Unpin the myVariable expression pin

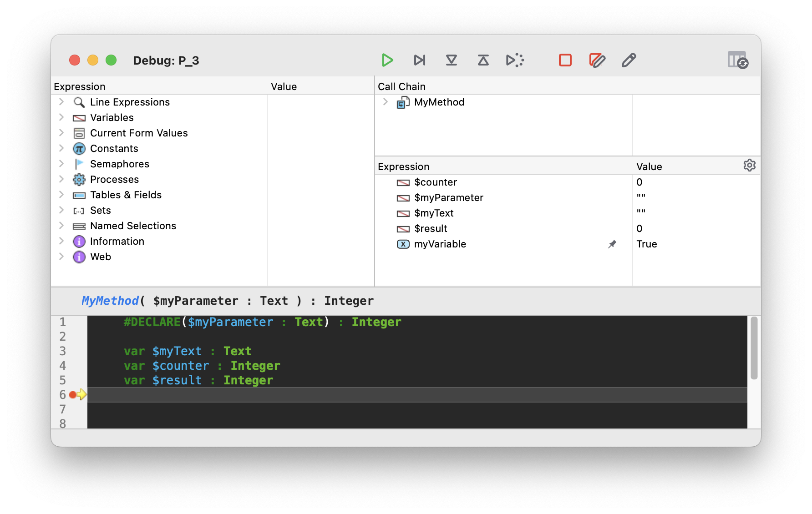[x=612, y=244]
